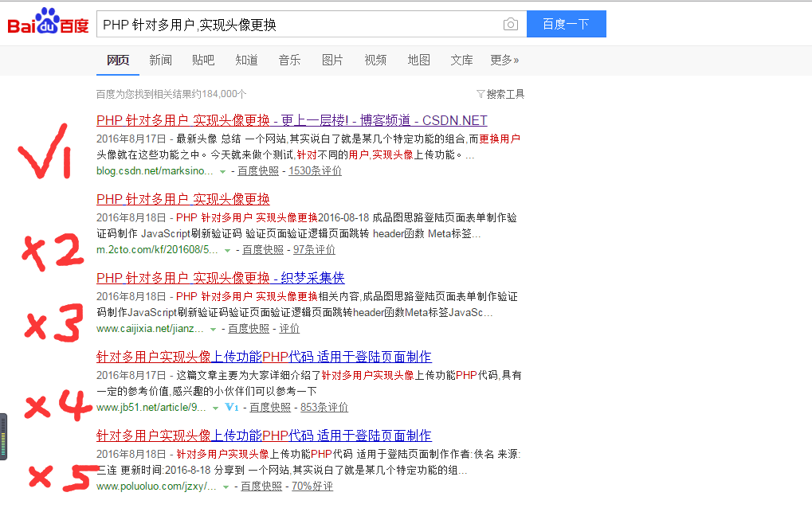Expand dropdown arrow next to blog.csdn.net URL
The image size is (812, 508).
(x=222, y=172)
